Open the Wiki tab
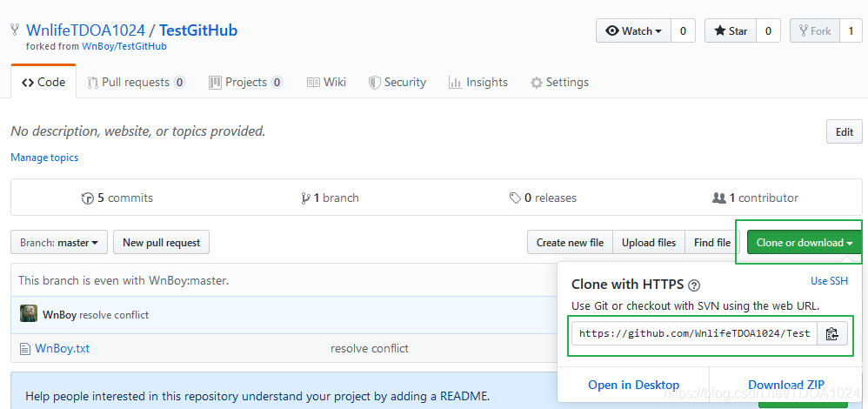The image size is (868, 409). click(327, 82)
